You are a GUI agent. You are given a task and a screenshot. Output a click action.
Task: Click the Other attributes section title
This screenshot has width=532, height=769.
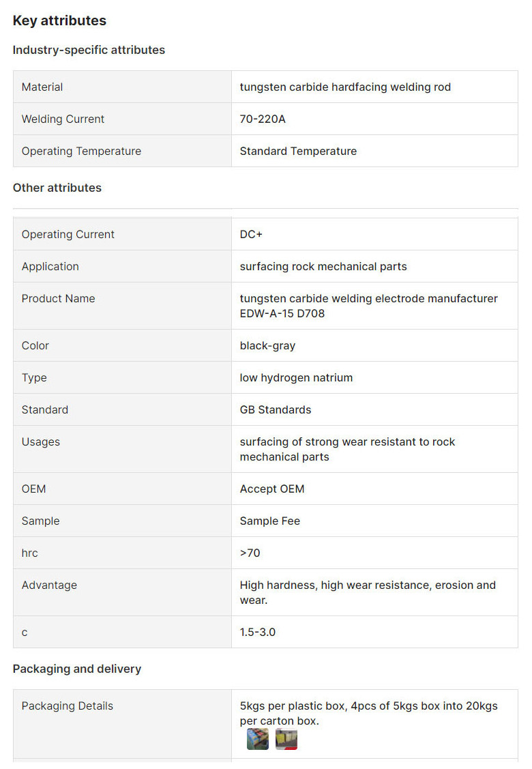pos(57,188)
